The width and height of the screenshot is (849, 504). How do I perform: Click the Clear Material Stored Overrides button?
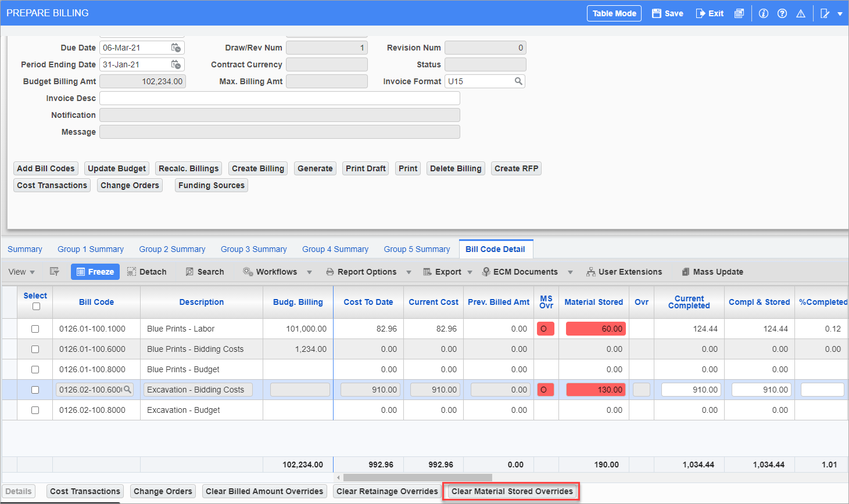511,491
